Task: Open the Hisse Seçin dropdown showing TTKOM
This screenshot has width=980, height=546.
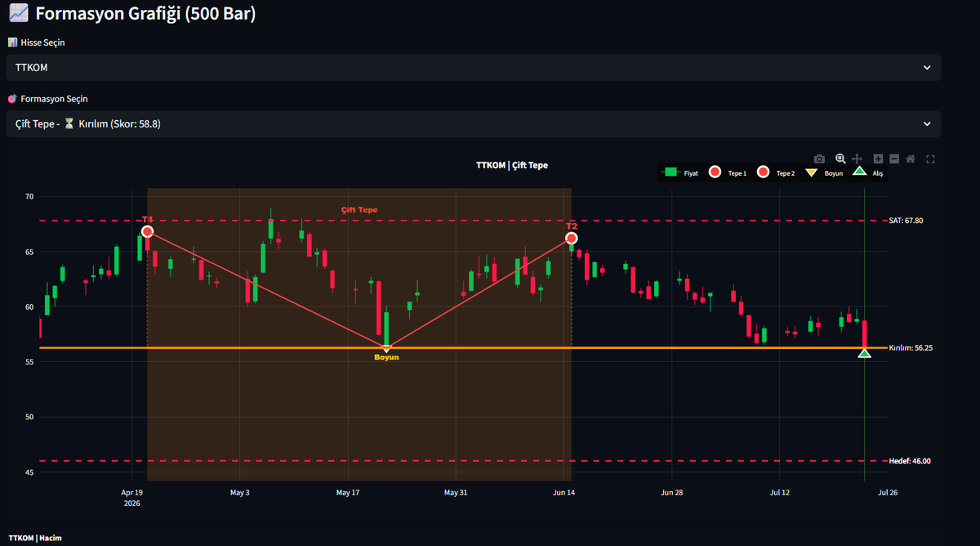Action: click(x=473, y=68)
